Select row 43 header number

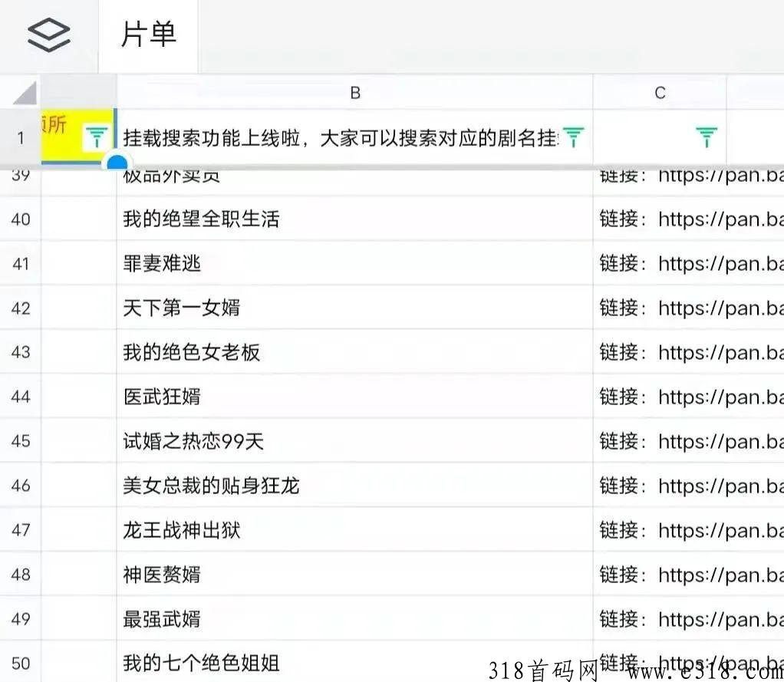click(x=21, y=352)
